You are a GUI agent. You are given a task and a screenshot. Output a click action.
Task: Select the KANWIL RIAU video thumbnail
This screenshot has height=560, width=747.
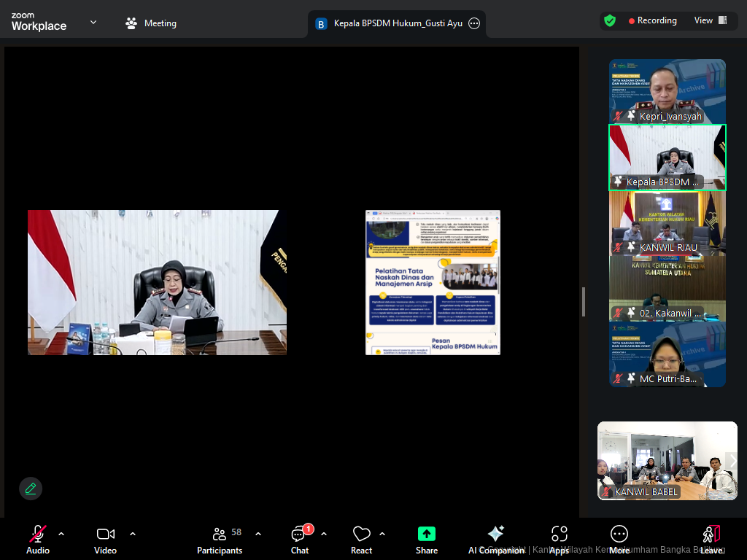point(667,222)
